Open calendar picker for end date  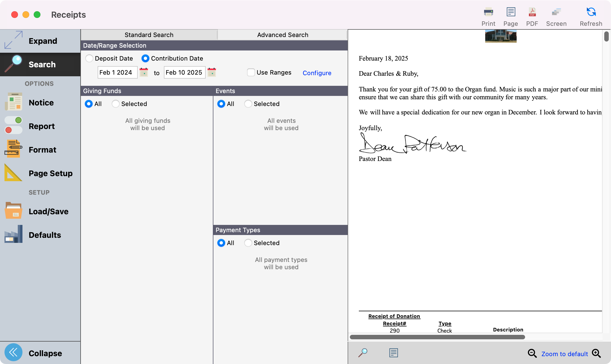pos(212,72)
